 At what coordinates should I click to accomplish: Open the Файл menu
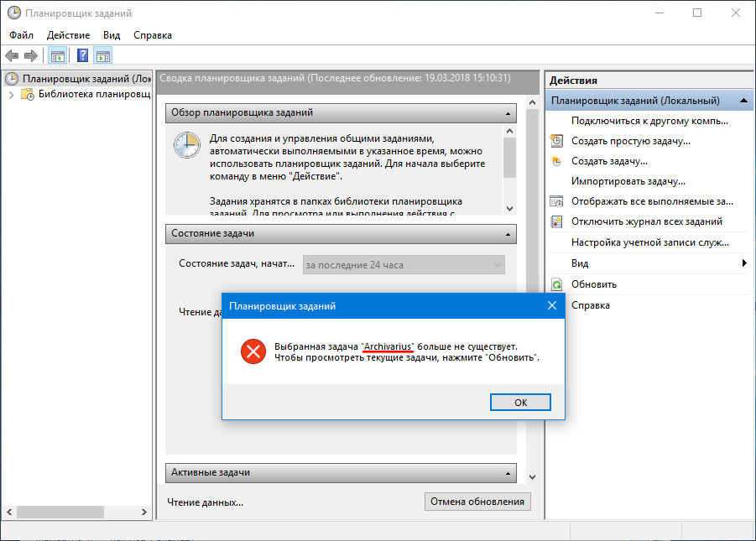(21, 35)
